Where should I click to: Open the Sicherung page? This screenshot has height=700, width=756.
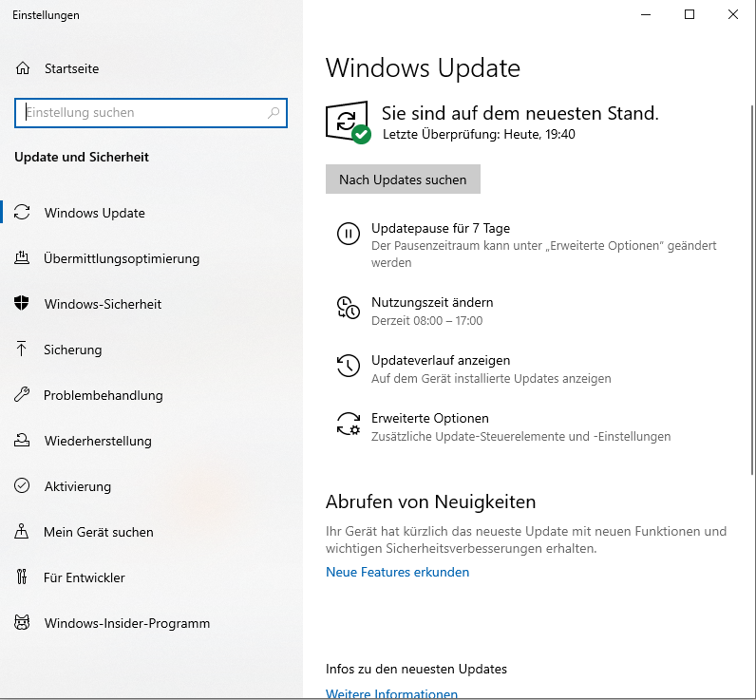click(x=73, y=350)
